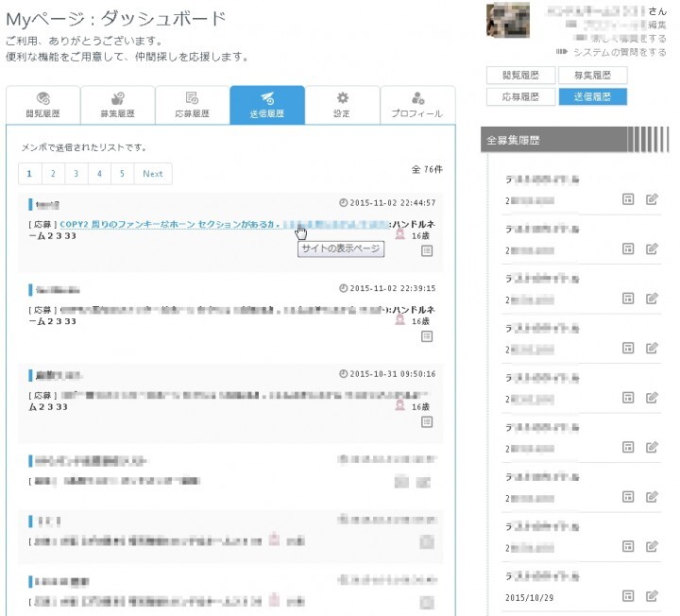Viewport: 680px width, 616px height.
Task: Open detail icon of the 22:44:57 entry
Action: [x=427, y=250]
